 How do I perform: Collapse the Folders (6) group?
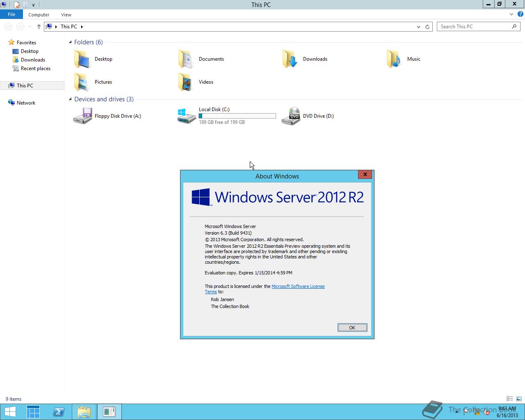coord(70,42)
